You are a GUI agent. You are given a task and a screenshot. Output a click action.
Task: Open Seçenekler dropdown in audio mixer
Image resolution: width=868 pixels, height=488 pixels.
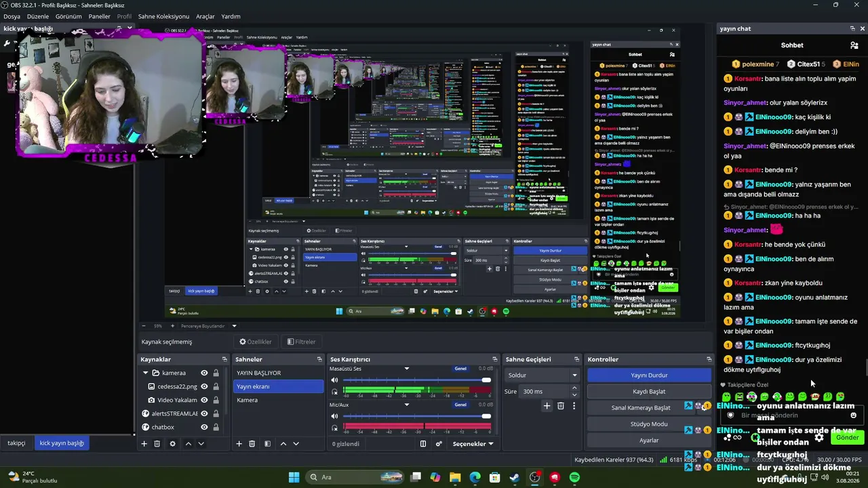point(473,444)
